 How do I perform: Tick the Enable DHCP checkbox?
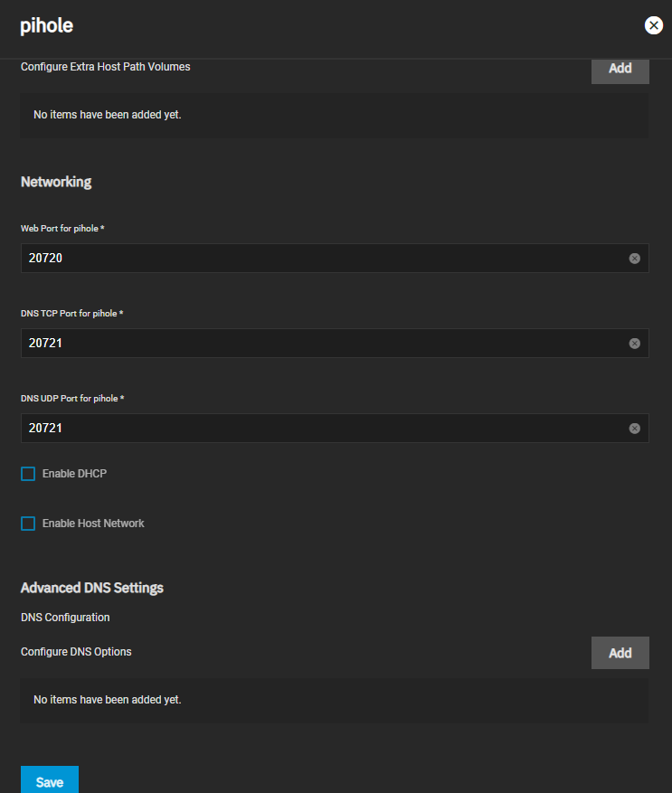(28, 474)
